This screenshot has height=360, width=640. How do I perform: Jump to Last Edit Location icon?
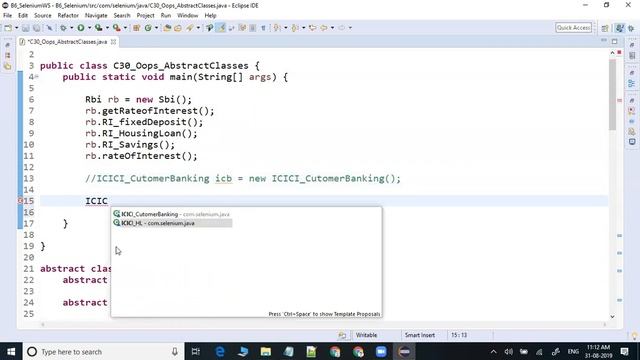click(313, 28)
